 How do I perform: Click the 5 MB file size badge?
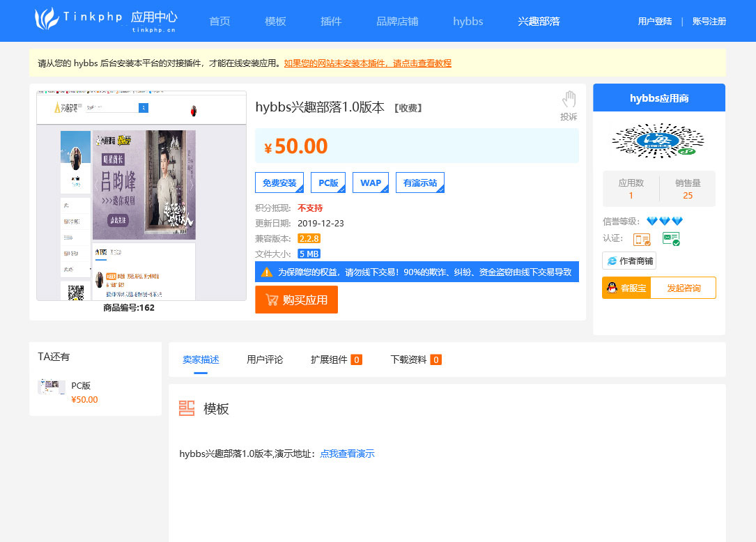(309, 254)
